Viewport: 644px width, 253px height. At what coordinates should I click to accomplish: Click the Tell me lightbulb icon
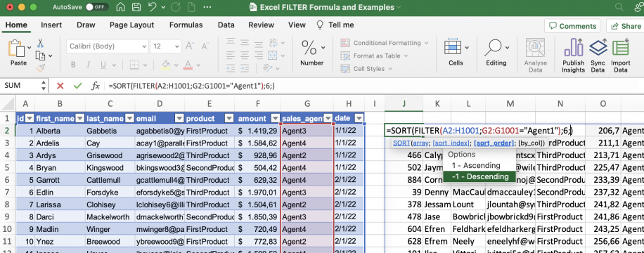pos(319,25)
